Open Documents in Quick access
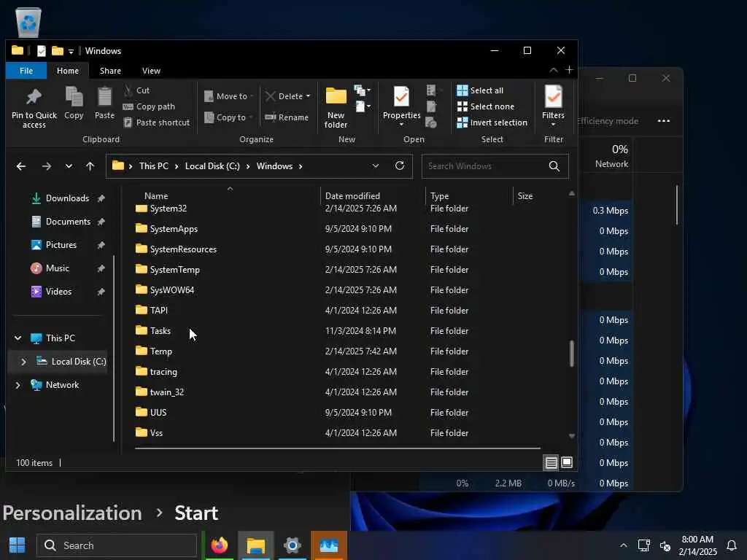Viewport: 747px width, 560px height. click(x=68, y=222)
